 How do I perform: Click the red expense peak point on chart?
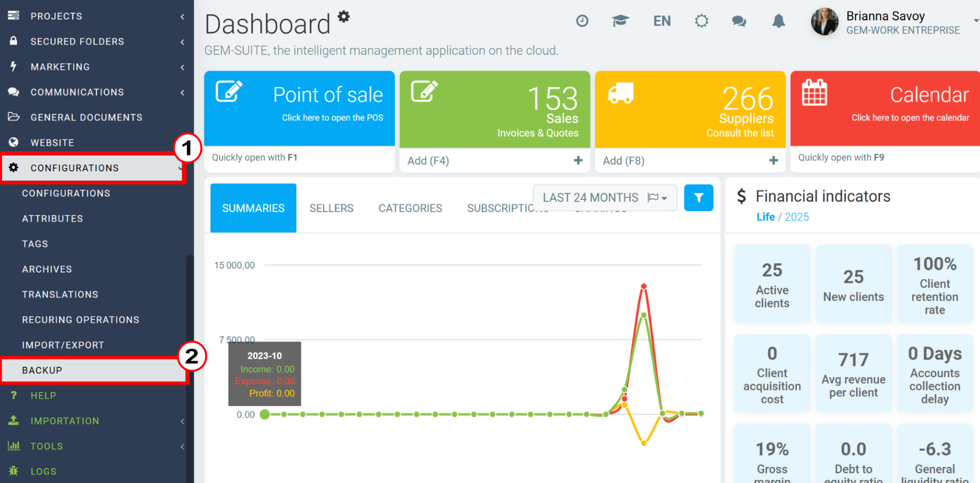tap(644, 286)
